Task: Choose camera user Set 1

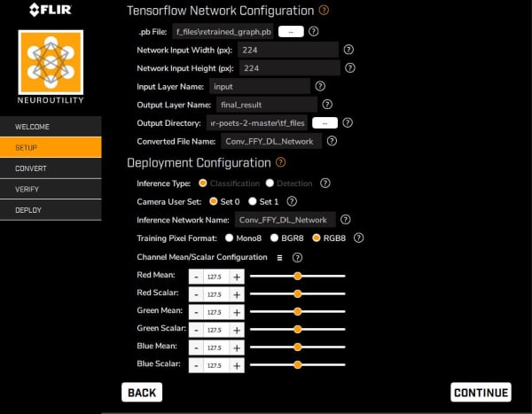Action: coord(253,201)
